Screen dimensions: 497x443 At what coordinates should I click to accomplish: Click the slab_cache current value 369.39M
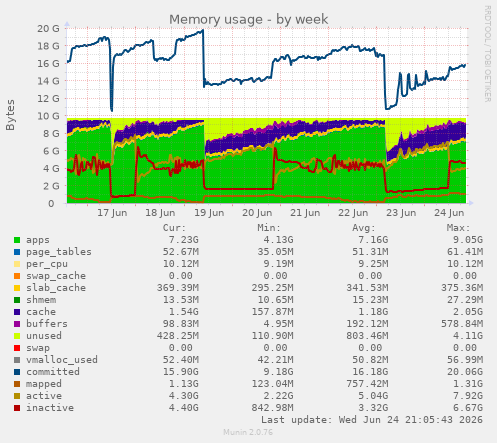178,288
